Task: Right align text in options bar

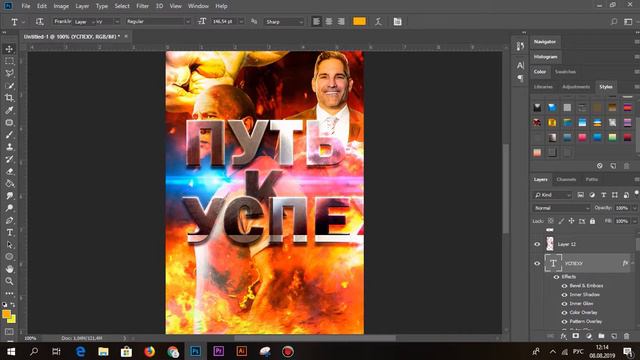Action: coord(341,22)
